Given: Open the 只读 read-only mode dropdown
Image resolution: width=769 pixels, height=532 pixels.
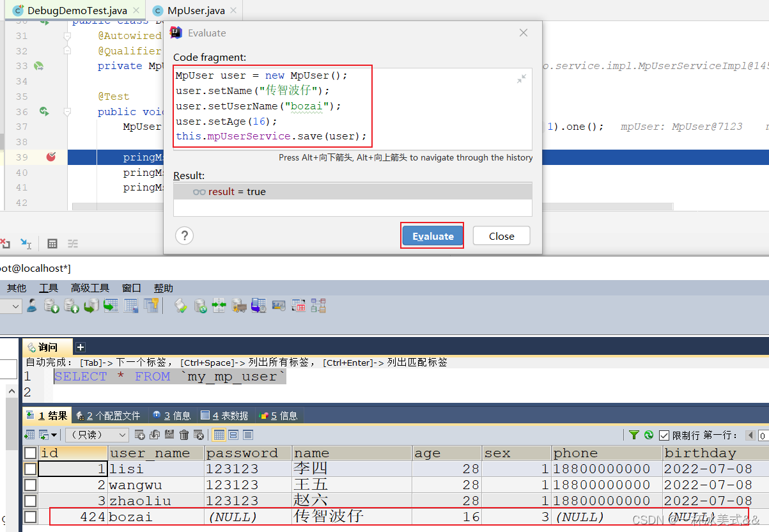Looking at the screenshot, I should 97,435.
